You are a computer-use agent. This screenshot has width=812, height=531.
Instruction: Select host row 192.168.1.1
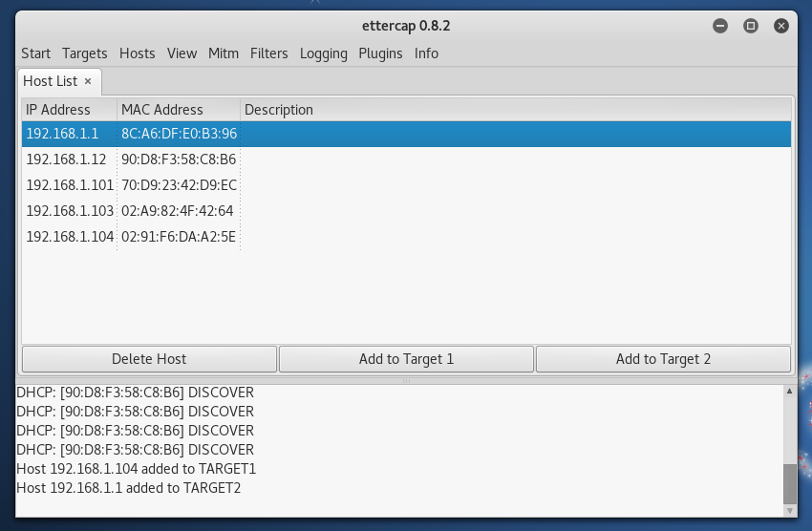coord(407,134)
